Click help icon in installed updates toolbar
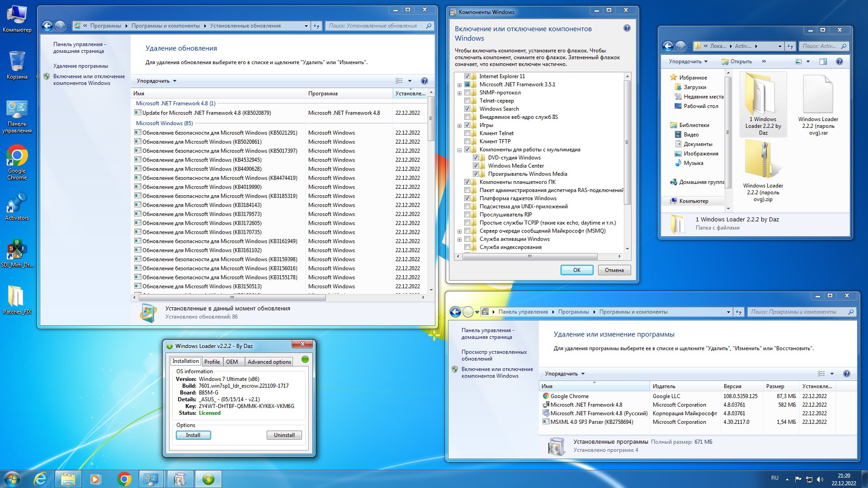Screen dimensions: 868x488 (424, 81)
